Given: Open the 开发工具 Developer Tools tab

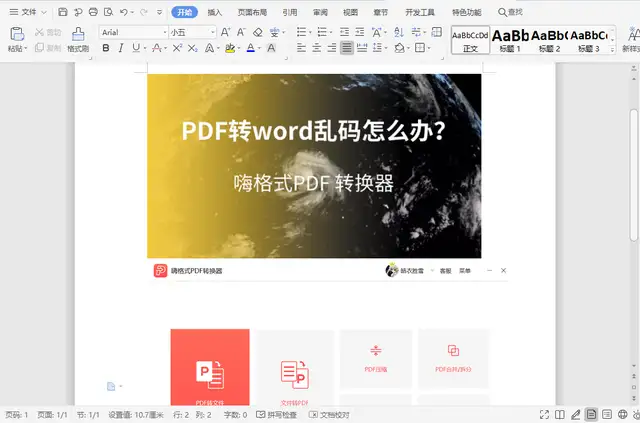Looking at the screenshot, I should [420, 12].
